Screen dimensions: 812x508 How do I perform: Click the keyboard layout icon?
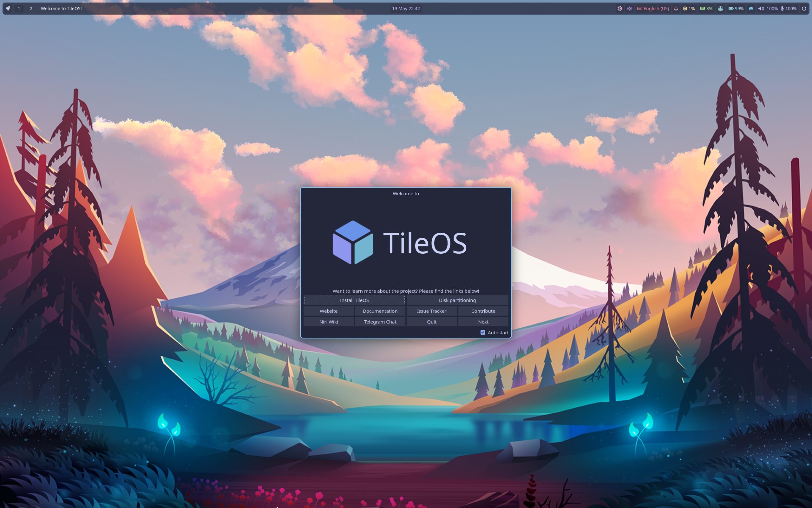coord(639,8)
